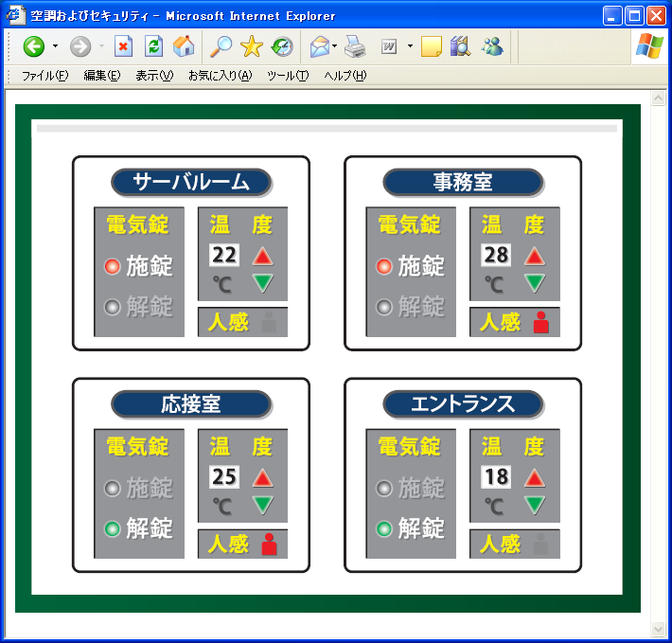Go to the Home page icon
This screenshot has height=643, width=672.
click(x=184, y=46)
